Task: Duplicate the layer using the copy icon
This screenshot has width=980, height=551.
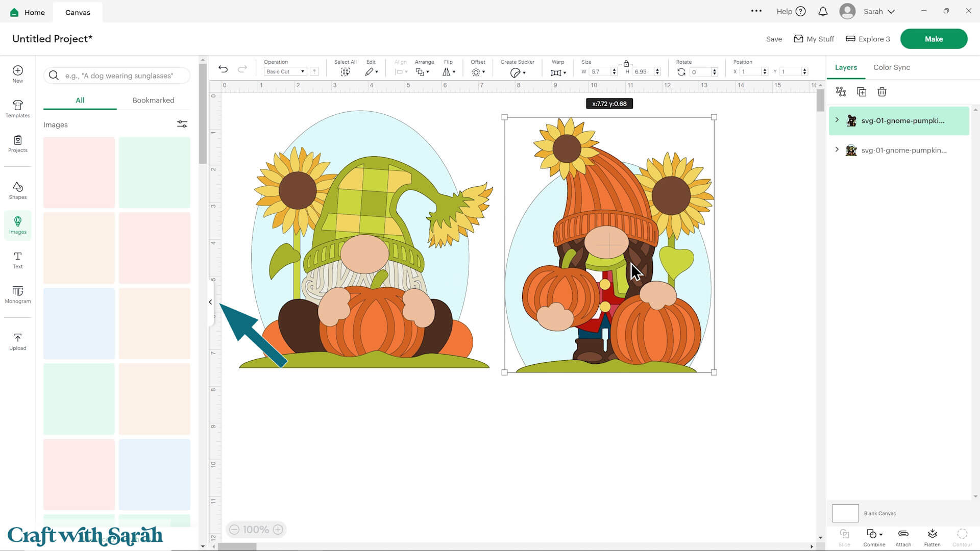Action: (x=861, y=92)
